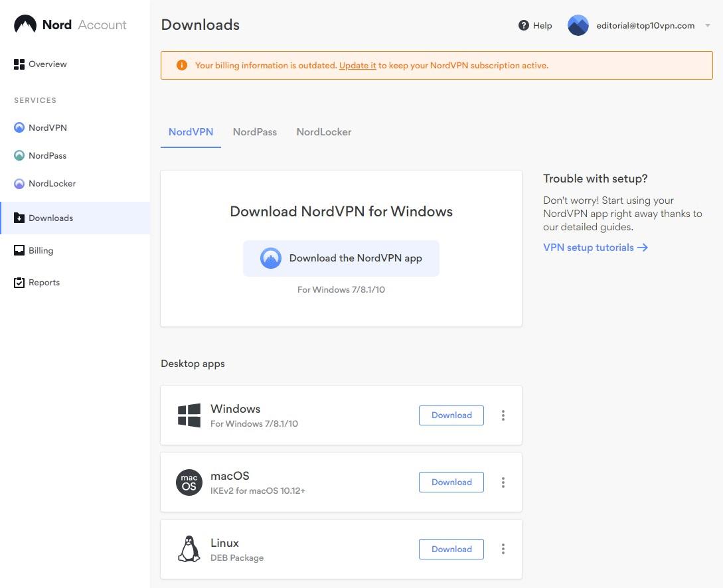Click the Reports clipboard icon

click(19, 282)
